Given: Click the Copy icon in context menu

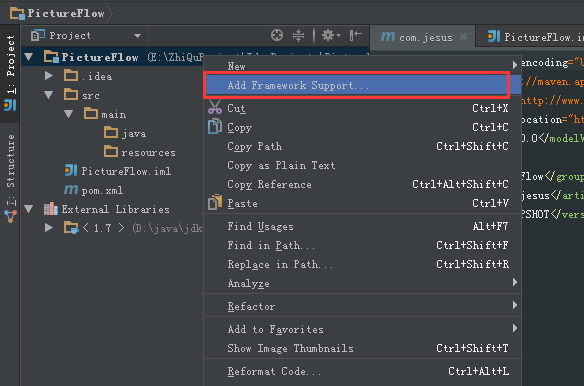Looking at the screenshot, I should [x=215, y=127].
